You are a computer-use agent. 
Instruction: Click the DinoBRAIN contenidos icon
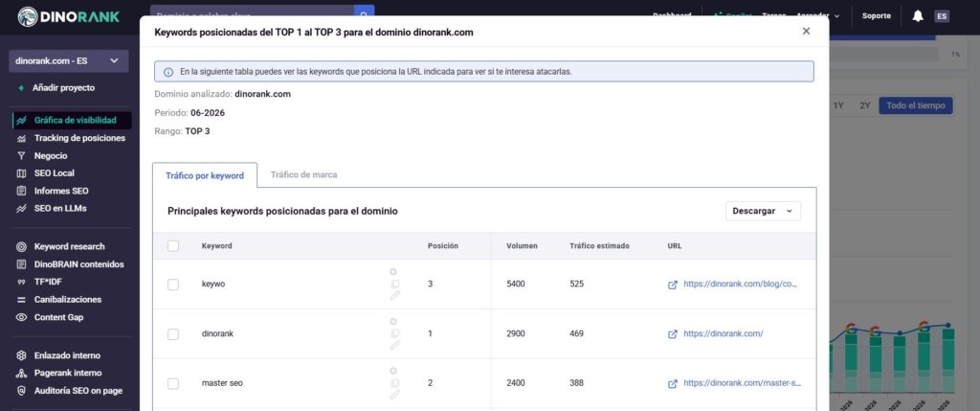(21, 264)
